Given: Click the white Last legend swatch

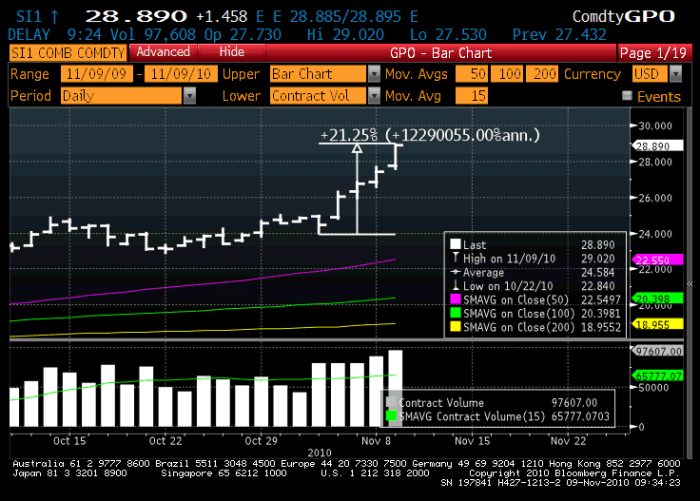Looking at the screenshot, I should (455, 244).
